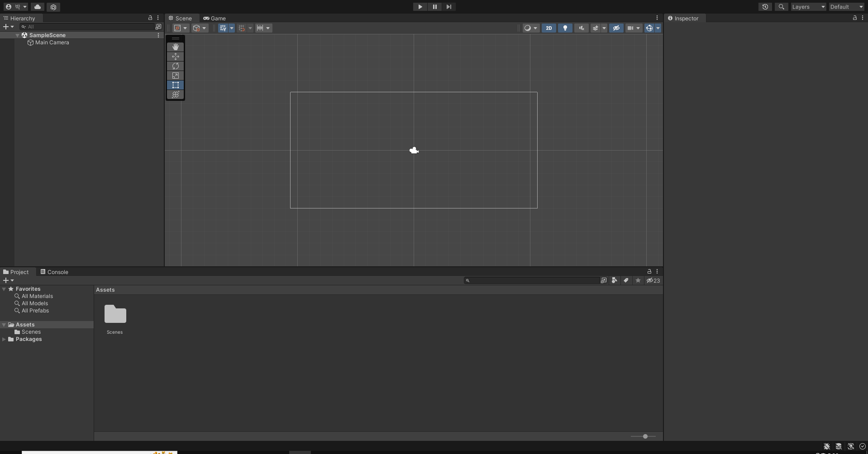
Task: Collapse the Assets folder tree
Action: [4, 325]
